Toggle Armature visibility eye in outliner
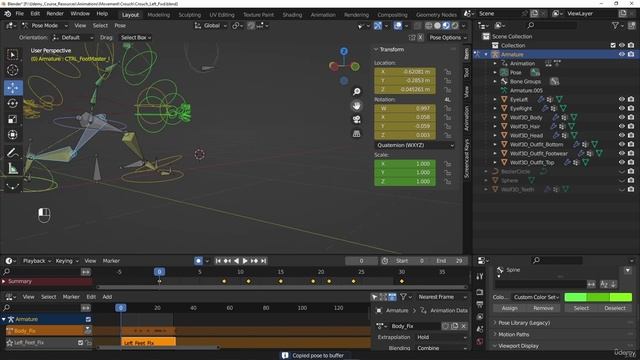The height and width of the screenshot is (360, 640). click(622, 54)
